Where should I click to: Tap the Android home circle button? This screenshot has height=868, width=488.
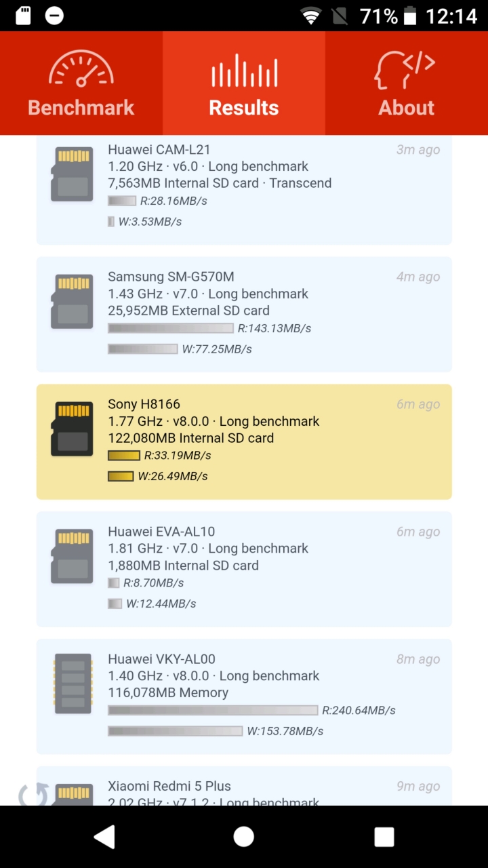(x=244, y=837)
